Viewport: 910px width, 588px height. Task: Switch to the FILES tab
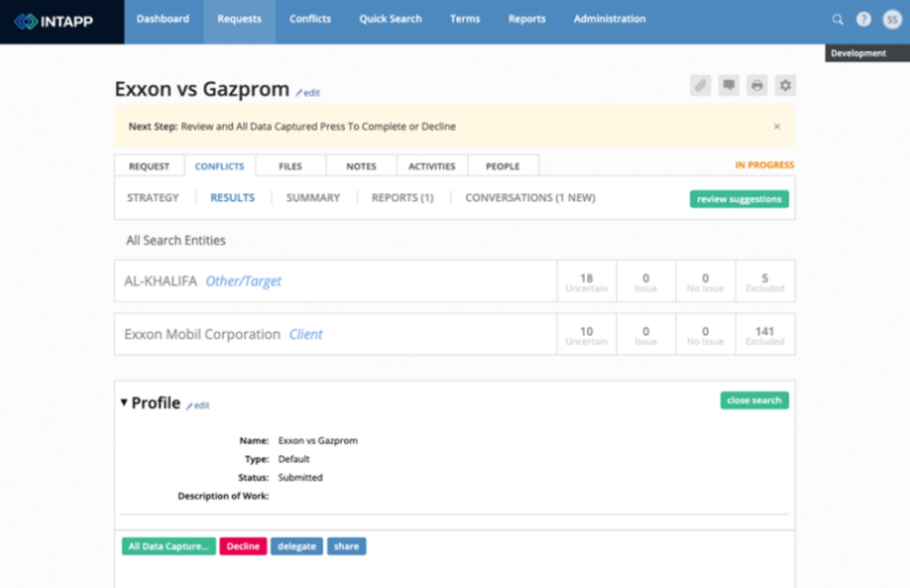290,166
